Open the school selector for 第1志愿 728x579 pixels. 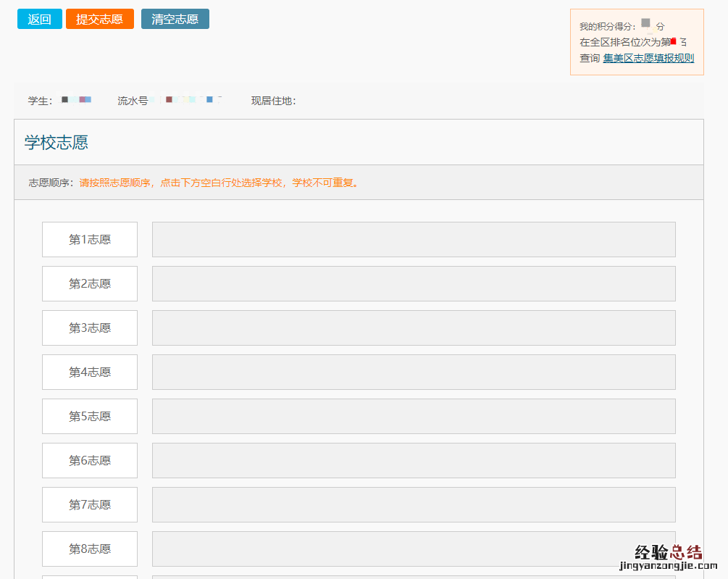coord(413,239)
